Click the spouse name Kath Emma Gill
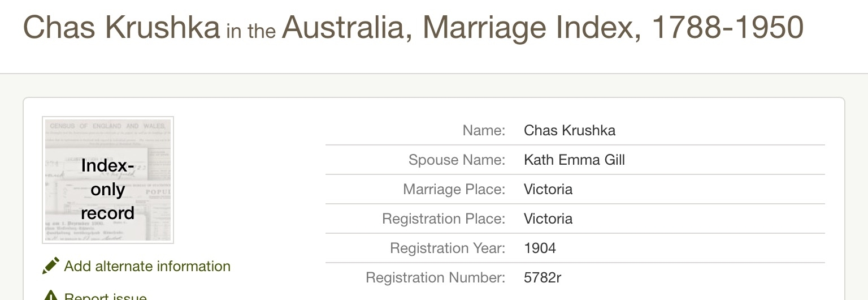The image size is (868, 300). pos(574,160)
